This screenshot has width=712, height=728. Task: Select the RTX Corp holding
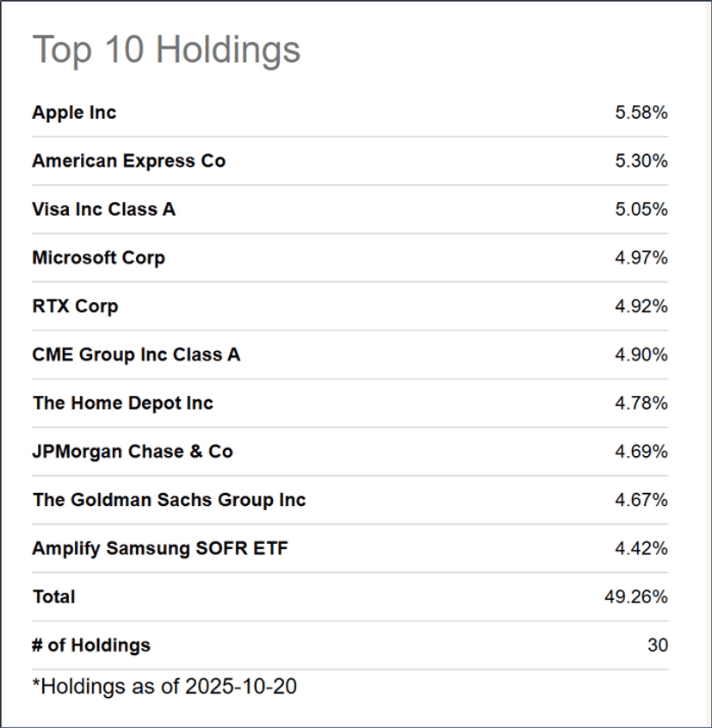coord(75,306)
